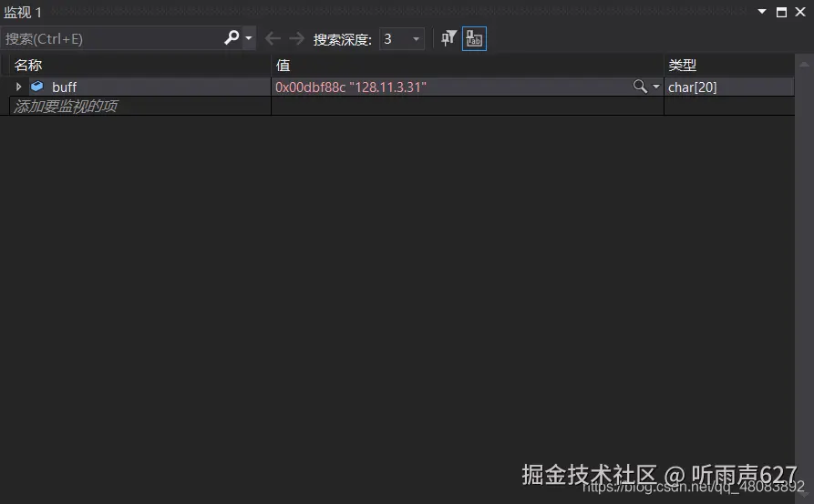Click the search magnifier icon in watch toolbar
This screenshot has width=814, height=504.
(x=232, y=37)
